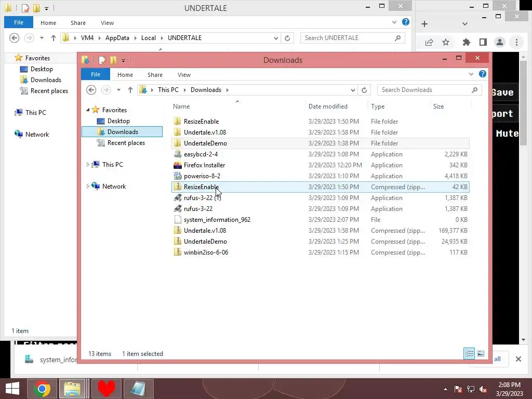Viewport: 532px width, 399px height.
Task: Select Firefox Installer icon
Action: tap(177, 165)
